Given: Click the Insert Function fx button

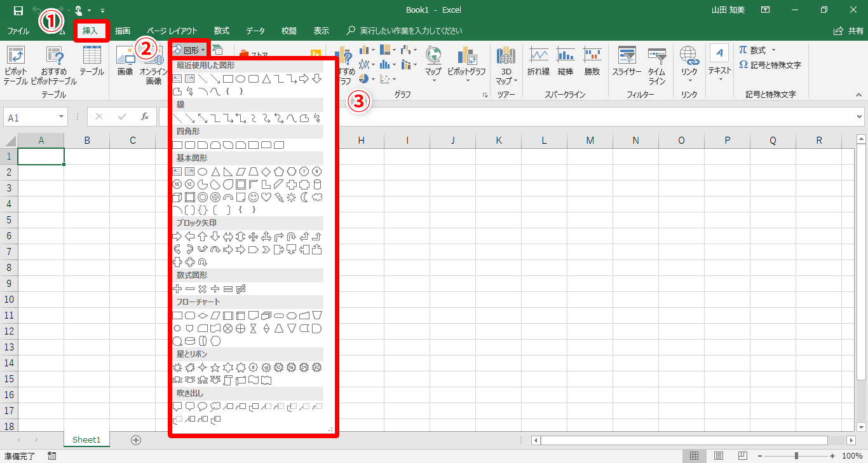Looking at the screenshot, I should [145, 117].
